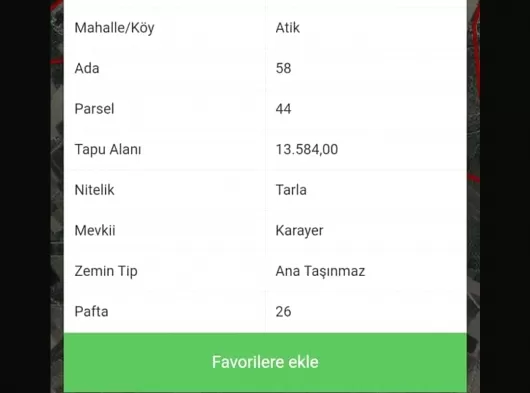The height and width of the screenshot is (393, 530).
Task: Select the Tapu Alanı label
Action: (x=108, y=149)
